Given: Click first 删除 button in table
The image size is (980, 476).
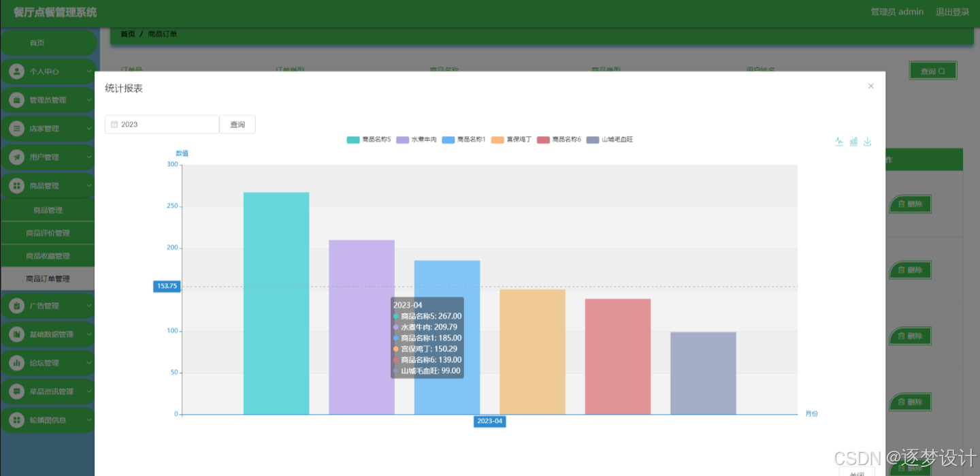Looking at the screenshot, I should click(910, 204).
